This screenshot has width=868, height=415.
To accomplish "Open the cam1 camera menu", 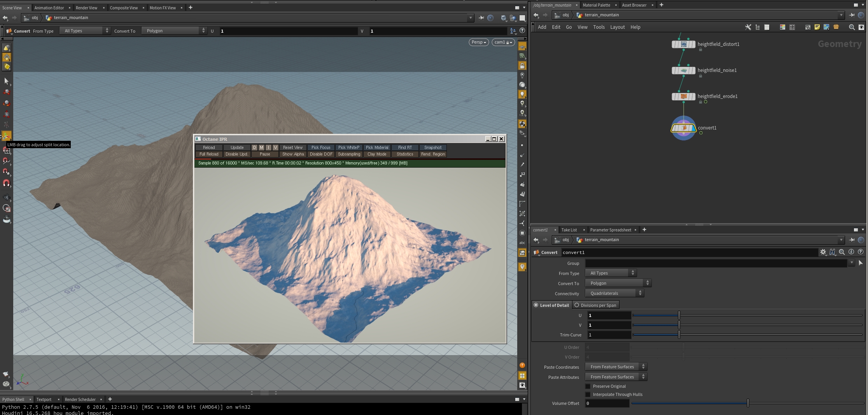I will [x=503, y=42].
